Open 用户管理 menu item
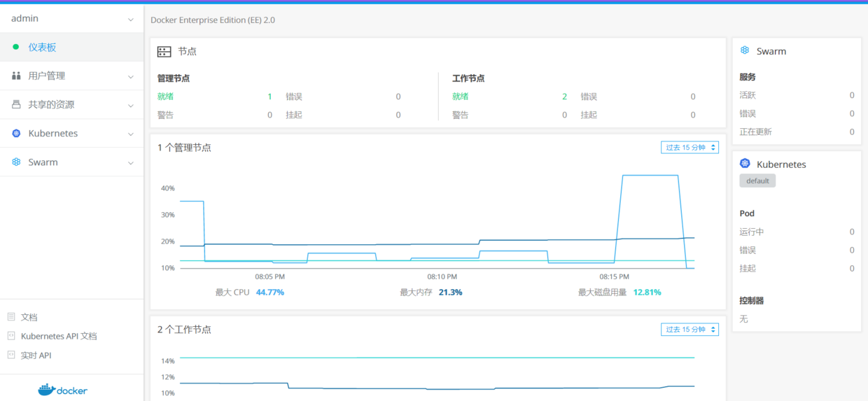The image size is (868, 401). point(71,76)
